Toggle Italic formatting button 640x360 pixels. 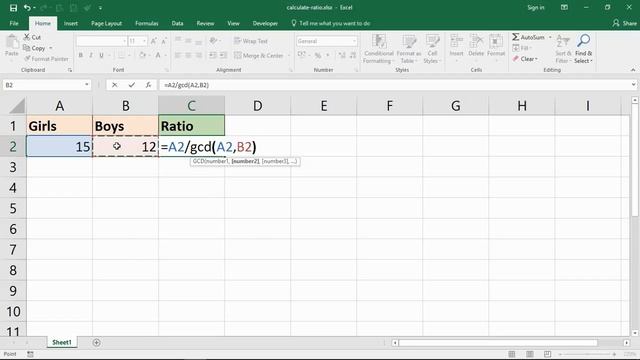[x=91, y=55]
